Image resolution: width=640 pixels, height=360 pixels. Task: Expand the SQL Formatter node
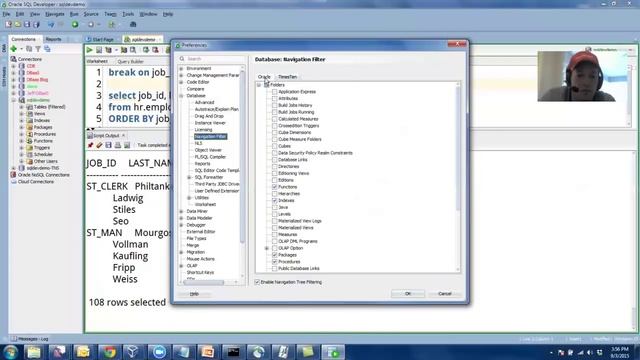(x=189, y=177)
